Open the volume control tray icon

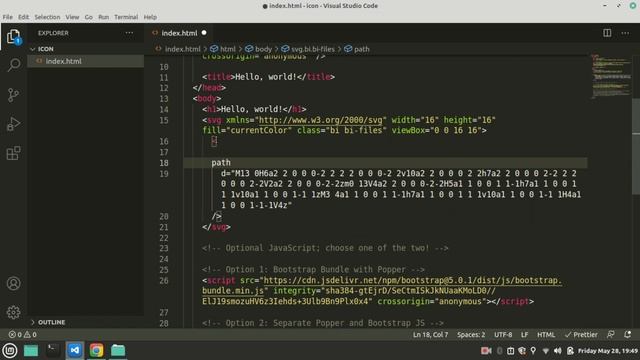click(558, 351)
